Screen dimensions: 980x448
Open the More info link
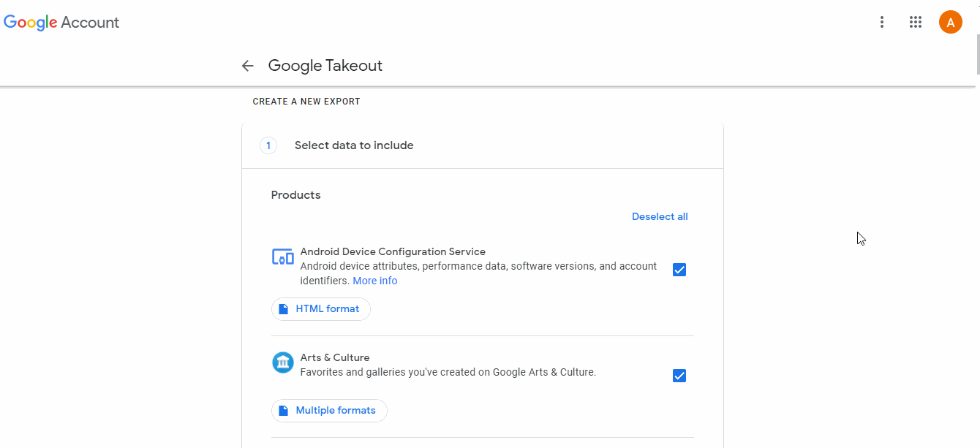click(375, 281)
